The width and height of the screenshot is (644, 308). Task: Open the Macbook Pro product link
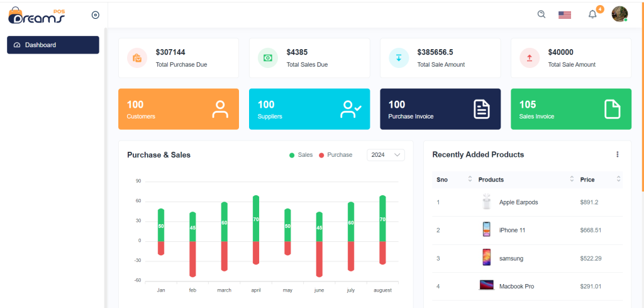click(x=517, y=286)
